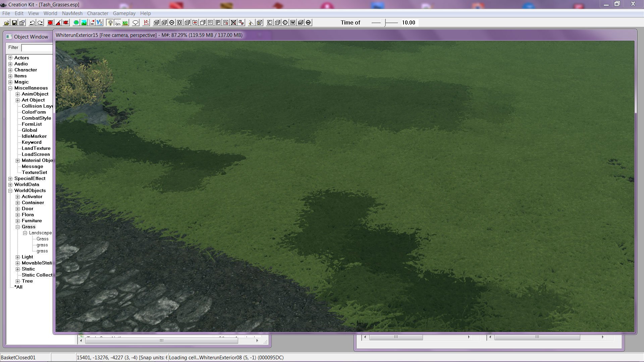Click the square W toolbar icon

pyautogui.click(x=293, y=22)
